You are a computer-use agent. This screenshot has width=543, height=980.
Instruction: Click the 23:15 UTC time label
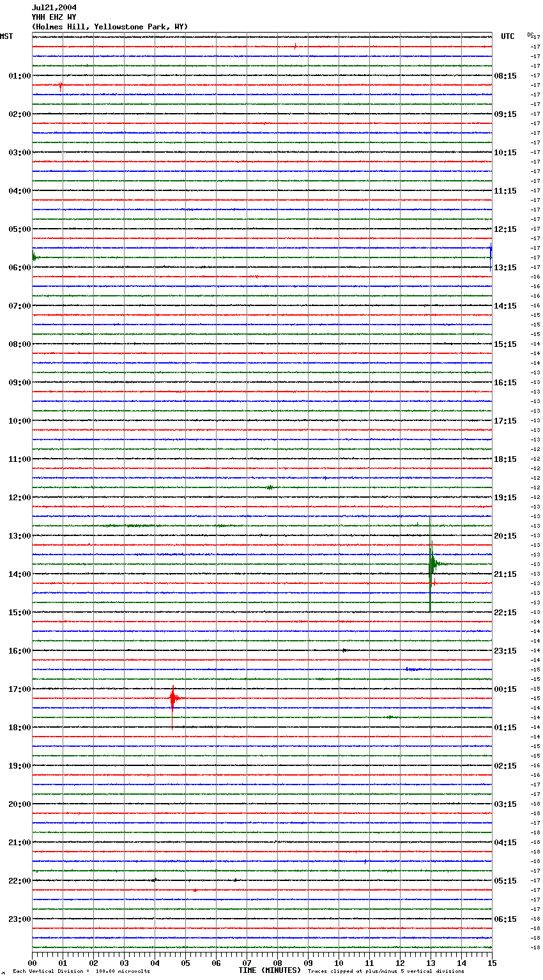(x=505, y=651)
